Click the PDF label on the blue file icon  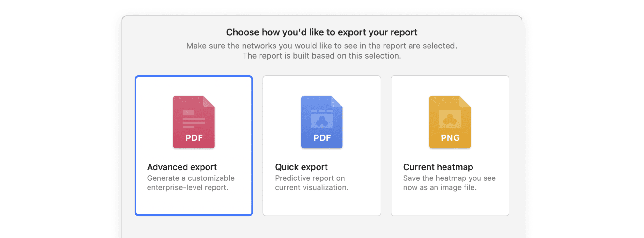coord(322,138)
